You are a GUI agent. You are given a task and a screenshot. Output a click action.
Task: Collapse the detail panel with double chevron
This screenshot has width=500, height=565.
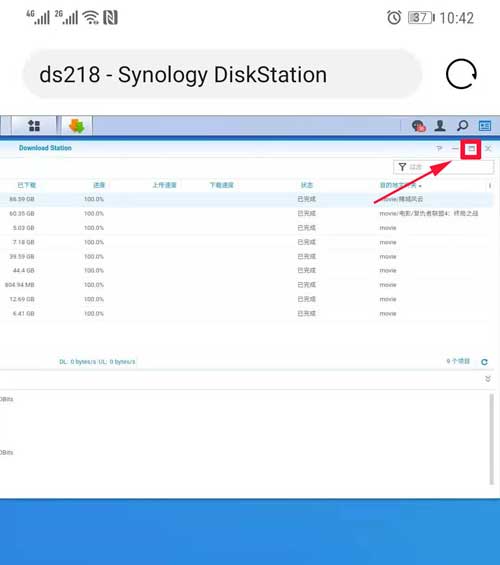click(488, 379)
